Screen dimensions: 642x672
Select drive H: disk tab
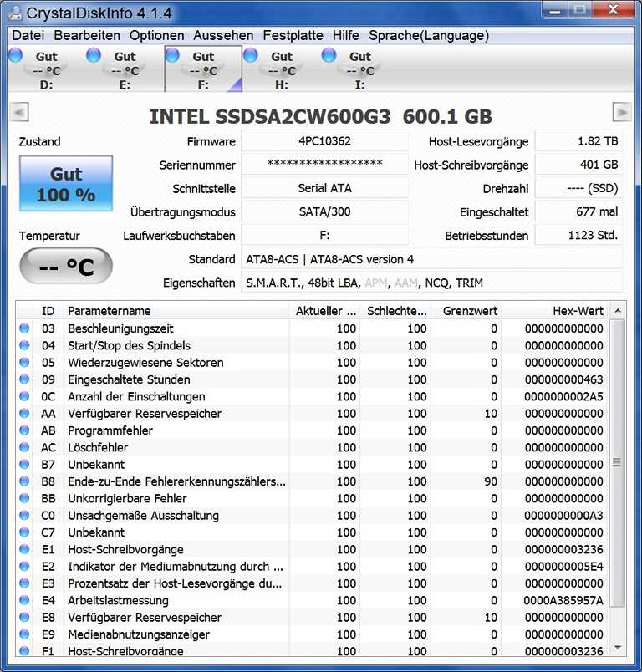coord(282,69)
